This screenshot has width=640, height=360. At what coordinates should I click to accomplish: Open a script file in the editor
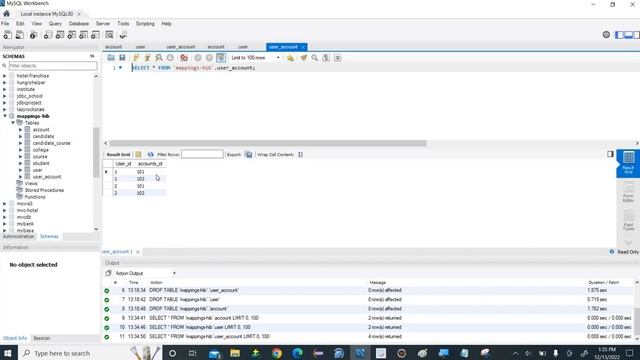[x=111, y=58]
